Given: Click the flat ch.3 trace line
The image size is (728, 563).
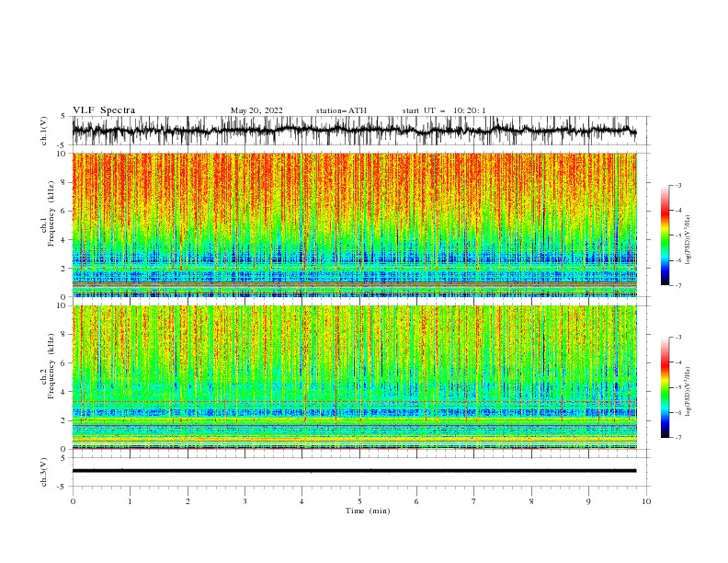Looking at the screenshot, I should tap(354, 471).
